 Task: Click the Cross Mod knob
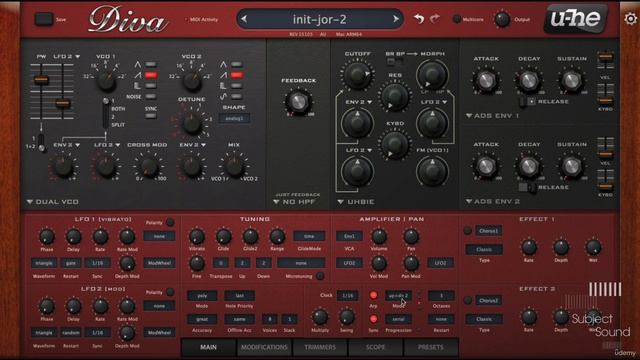tap(149, 166)
